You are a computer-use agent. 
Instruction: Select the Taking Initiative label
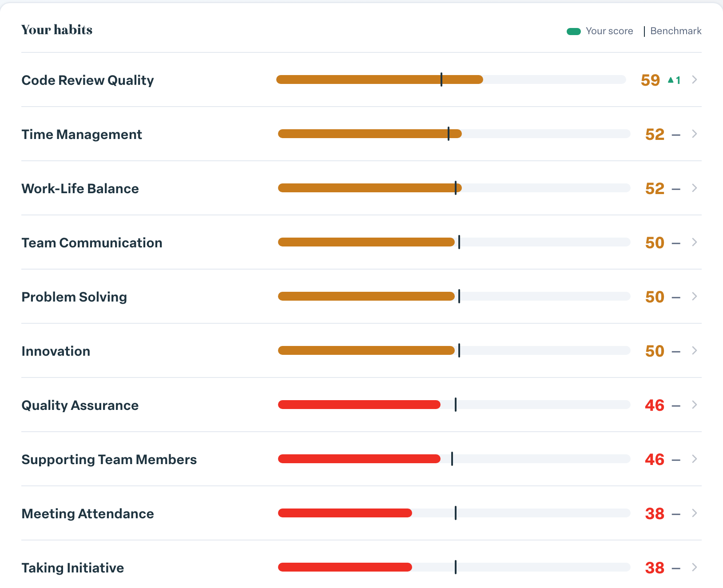pyautogui.click(x=73, y=568)
